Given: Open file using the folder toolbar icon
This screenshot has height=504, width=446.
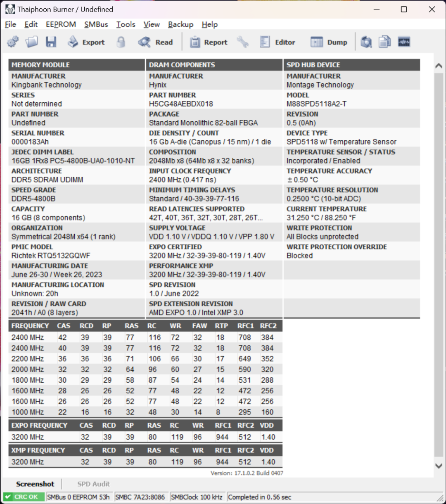Looking at the screenshot, I should point(32,42).
